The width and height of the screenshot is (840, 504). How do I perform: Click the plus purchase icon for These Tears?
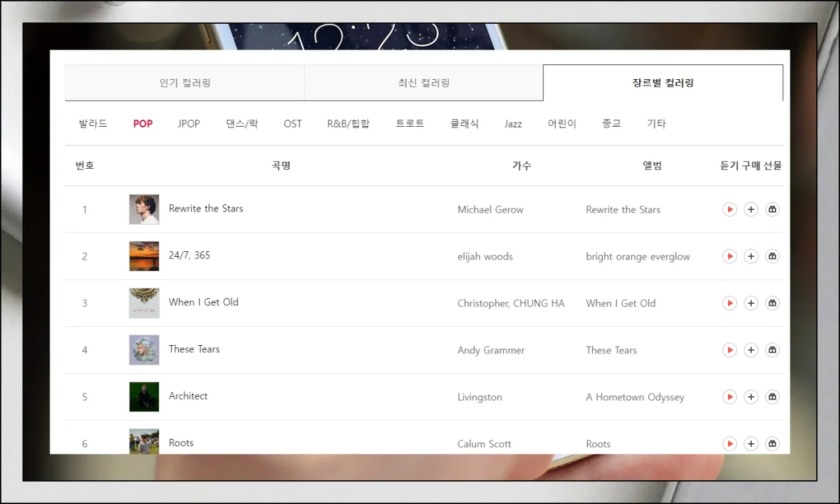[x=751, y=350]
